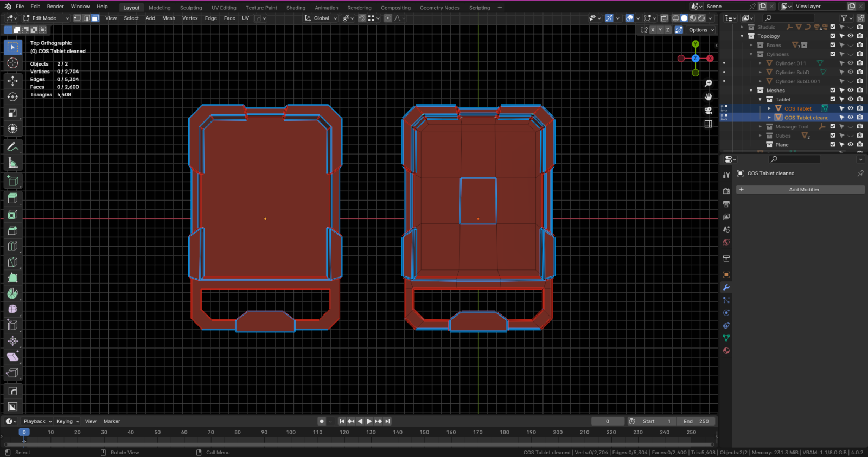This screenshot has height=457, width=868.
Task: Expand the Massage Tool collection
Action: point(760,127)
